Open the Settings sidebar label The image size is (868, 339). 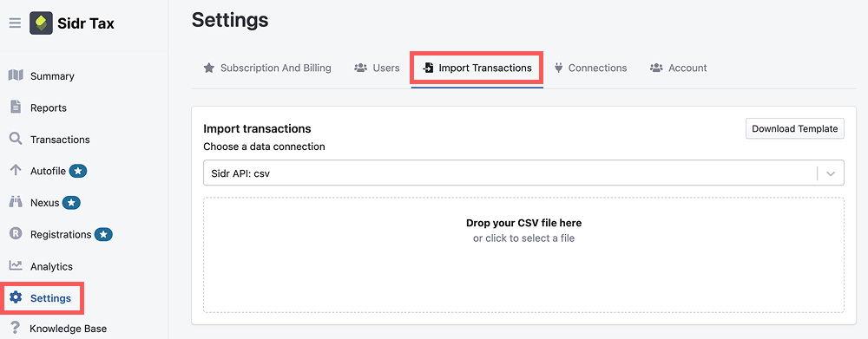(50, 298)
